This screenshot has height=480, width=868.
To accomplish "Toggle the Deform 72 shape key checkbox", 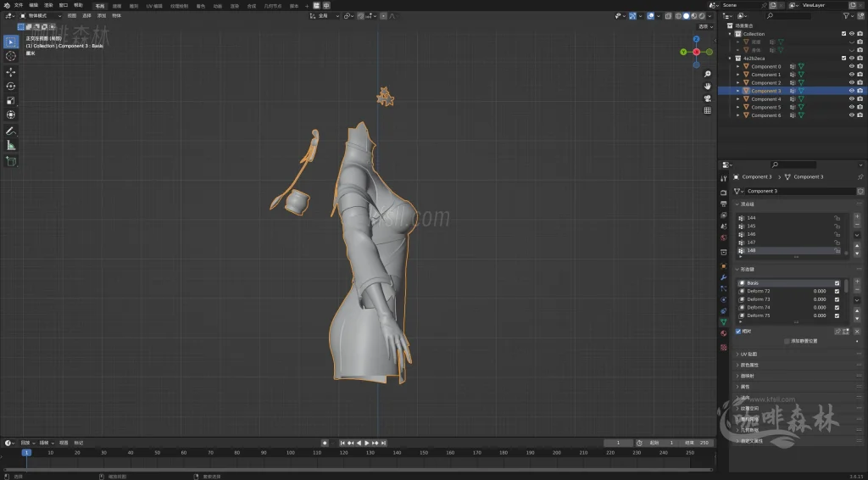I will (837, 291).
